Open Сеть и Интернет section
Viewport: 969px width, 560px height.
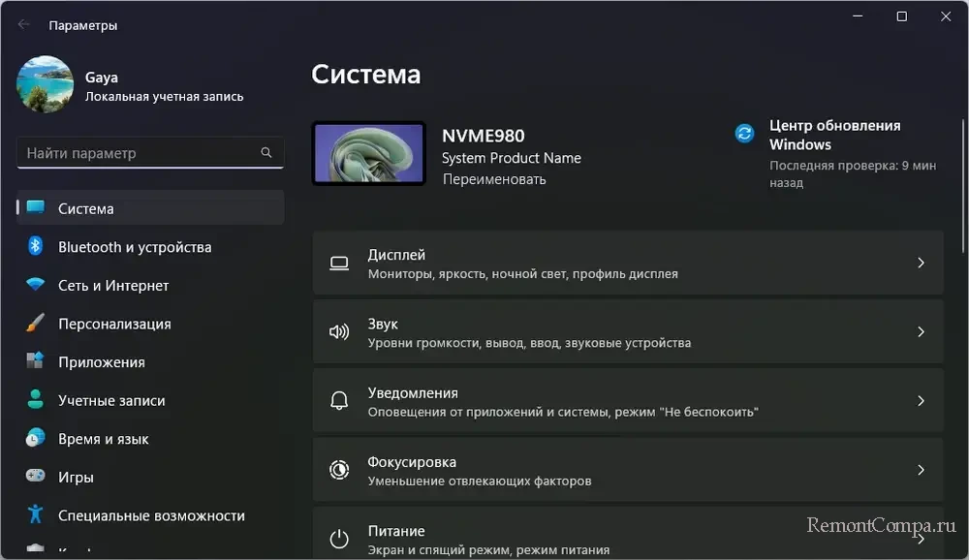[113, 285]
